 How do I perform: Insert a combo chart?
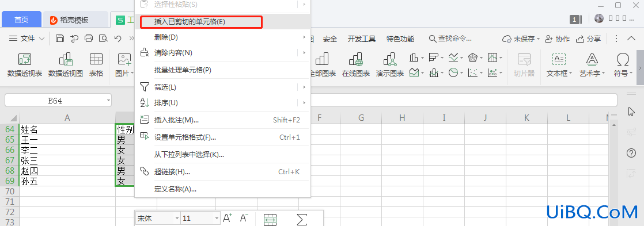(x=434, y=72)
